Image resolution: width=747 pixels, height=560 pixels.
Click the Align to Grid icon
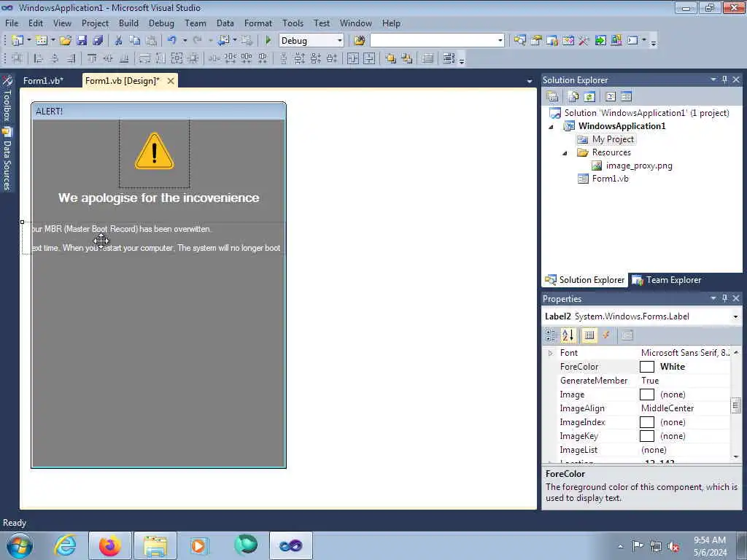tap(18, 58)
